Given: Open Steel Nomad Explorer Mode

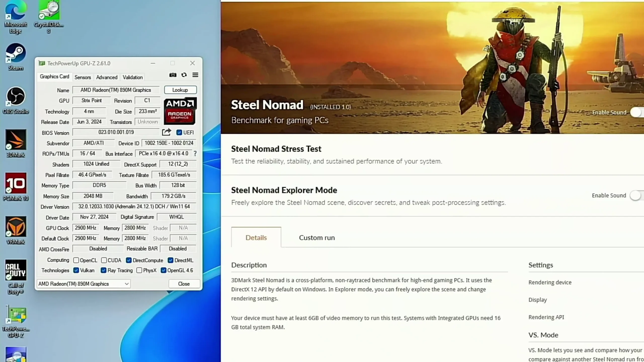Looking at the screenshot, I should click(284, 190).
